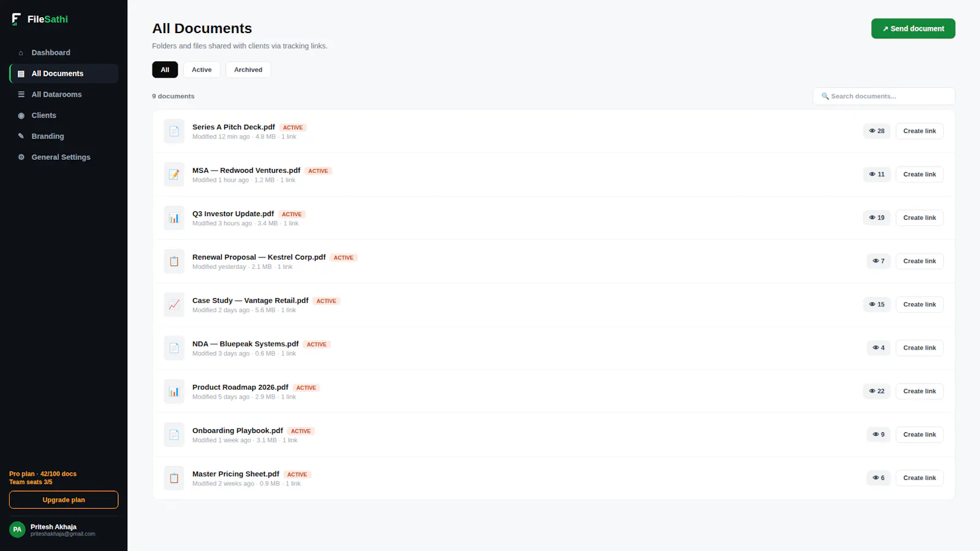The width and height of the screenshot is (980, 551).
Task: Click the Send document button
Action: tap(913, 29)
